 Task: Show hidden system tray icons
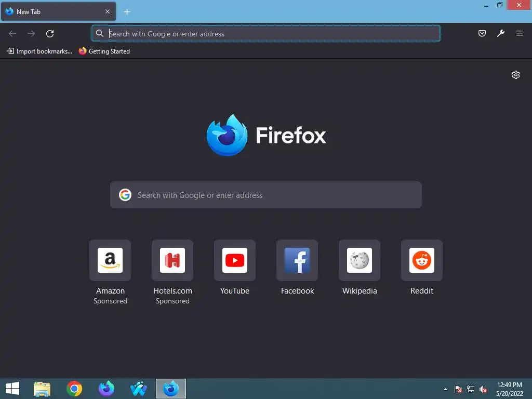pyautogui.click(x=445, y=389)
